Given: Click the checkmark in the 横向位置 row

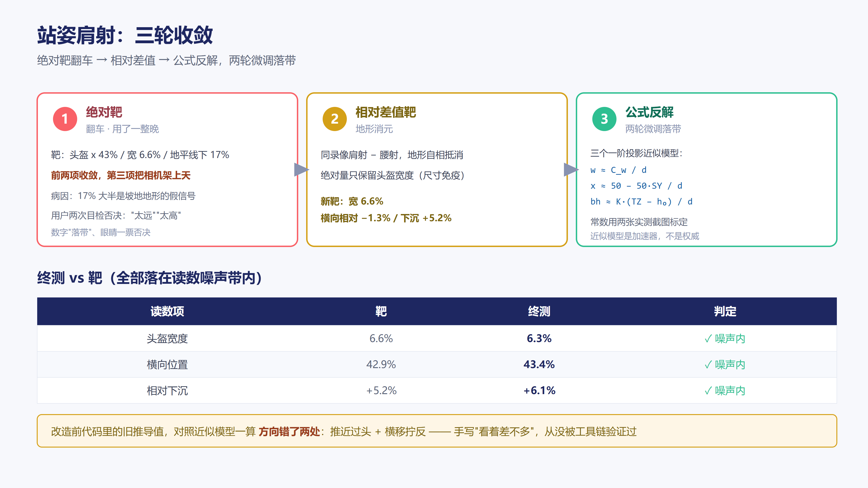Looking at the screenshot, I should click(x=708, y=364).
